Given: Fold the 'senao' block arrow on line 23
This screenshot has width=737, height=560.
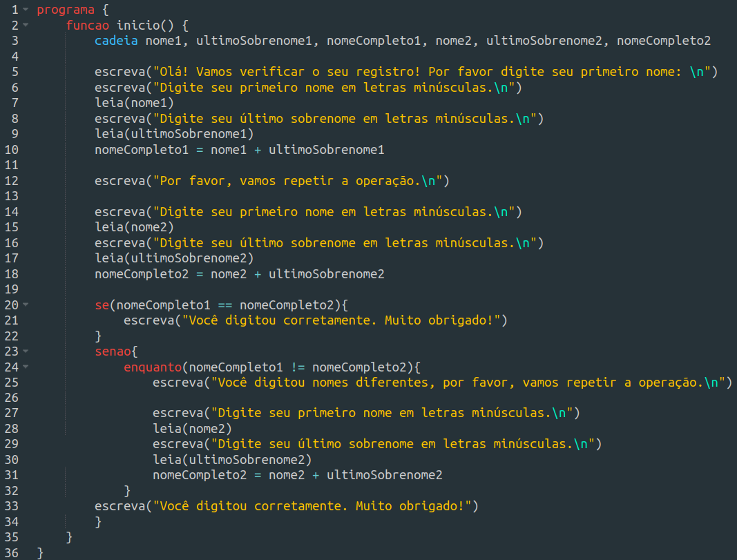Looking at the screenshot, I should (x=26, y=351).
